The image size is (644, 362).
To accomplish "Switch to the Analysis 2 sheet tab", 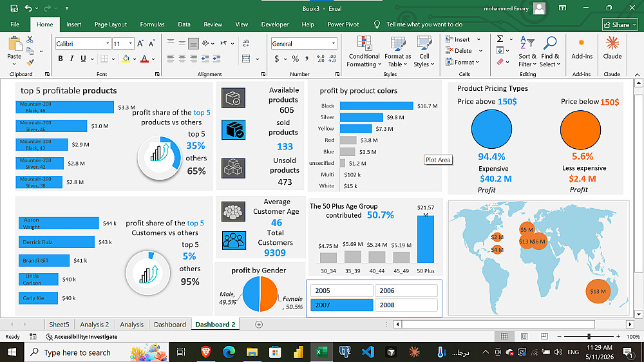I will pos(95,324).
